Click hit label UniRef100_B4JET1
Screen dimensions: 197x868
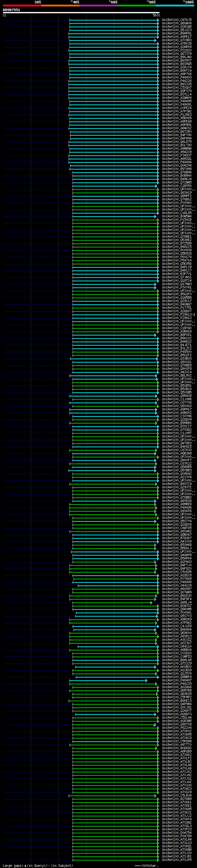[x=177, y=345]
